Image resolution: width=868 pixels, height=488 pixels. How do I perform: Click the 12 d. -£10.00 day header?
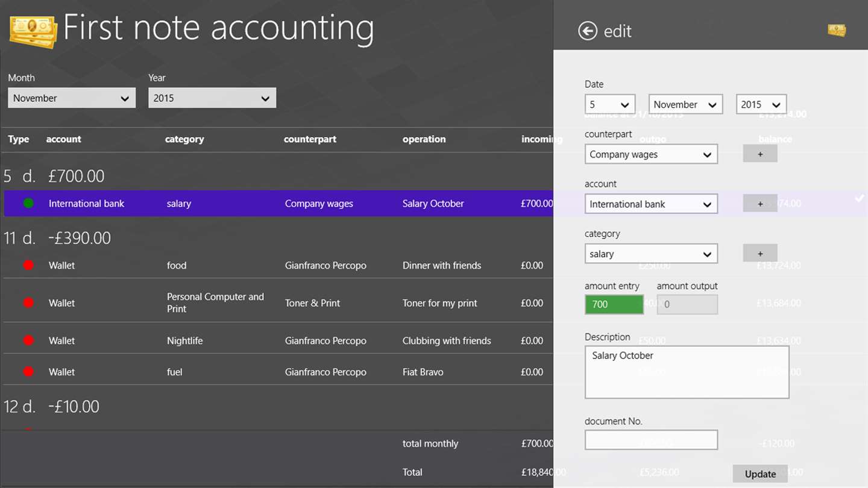coord(51,407)
